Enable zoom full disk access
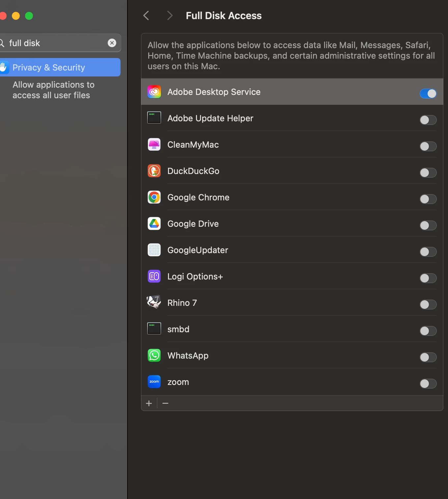 tap(428, 384)
